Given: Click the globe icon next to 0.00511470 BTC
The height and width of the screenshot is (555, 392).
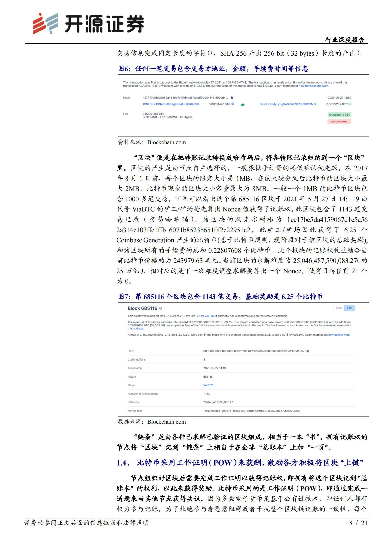Looking at the screenshot, I should pyautogui.click(x=233, y=104).
